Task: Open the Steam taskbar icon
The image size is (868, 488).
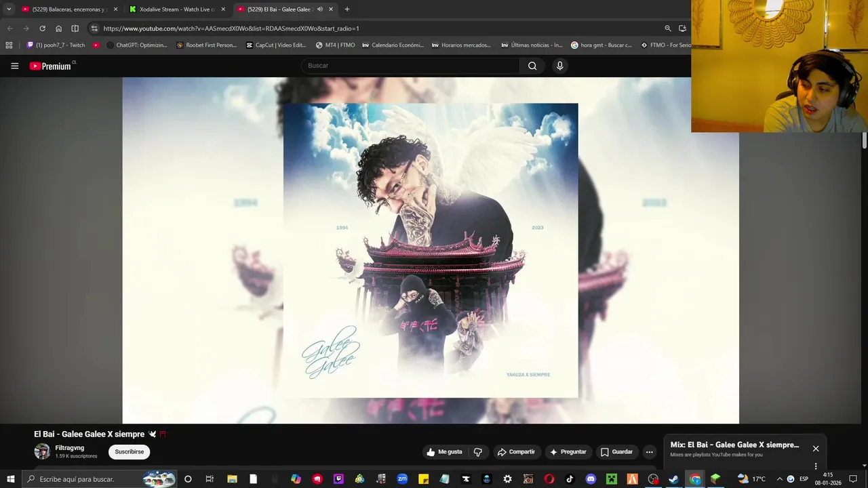Action: (673, 479)
